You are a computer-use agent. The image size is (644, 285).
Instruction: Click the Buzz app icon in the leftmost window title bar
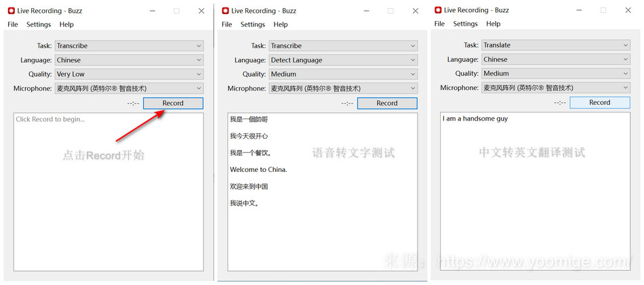click(x=11, y=11)
